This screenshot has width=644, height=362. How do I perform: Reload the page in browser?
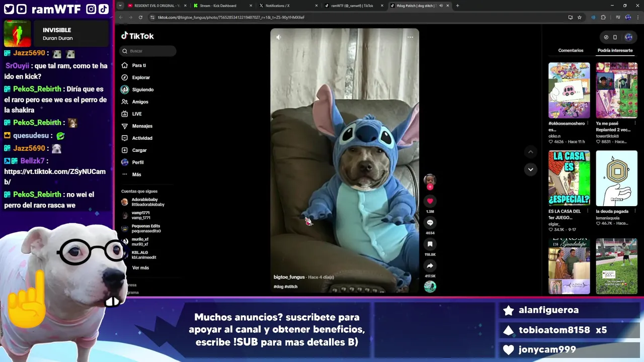tap(140, 17)
